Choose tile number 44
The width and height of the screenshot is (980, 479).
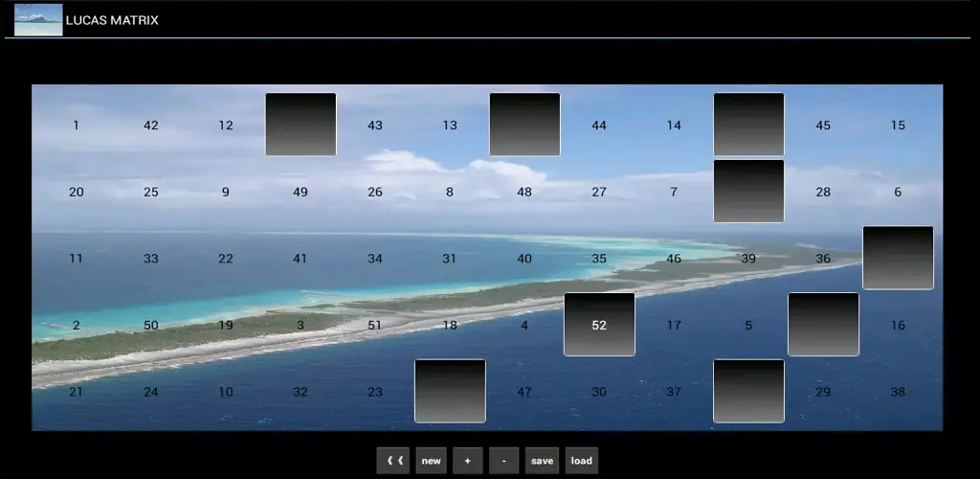coord(599,125)
